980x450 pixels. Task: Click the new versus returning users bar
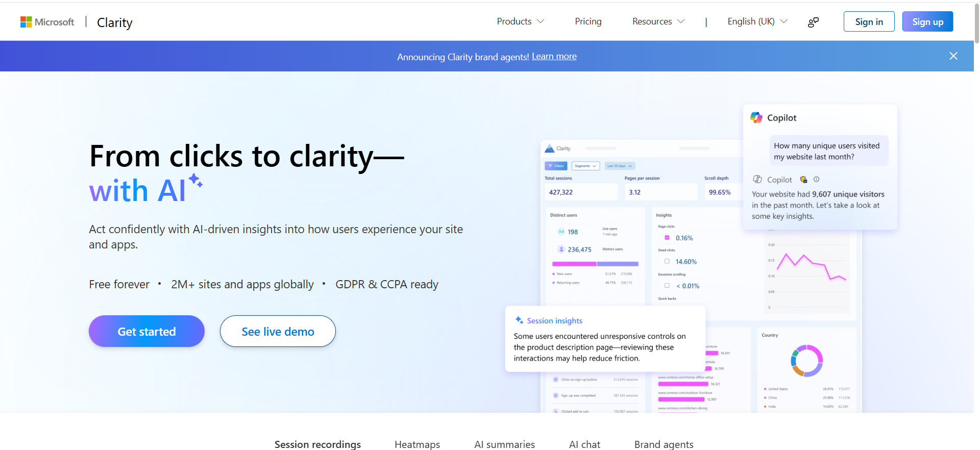595,264
